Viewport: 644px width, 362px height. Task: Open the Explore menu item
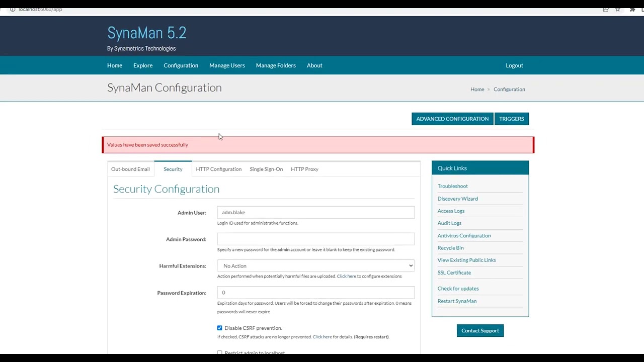(143, 65)
